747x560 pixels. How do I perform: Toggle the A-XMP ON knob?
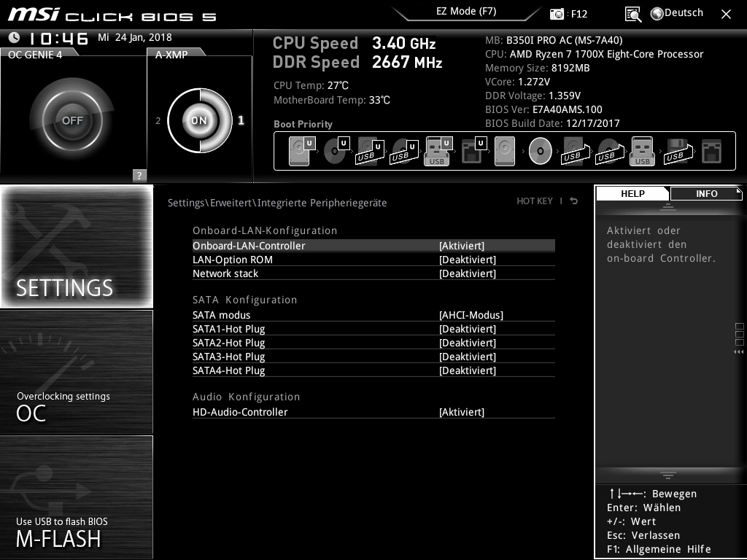pyautogui.click(x=200, y=120)
